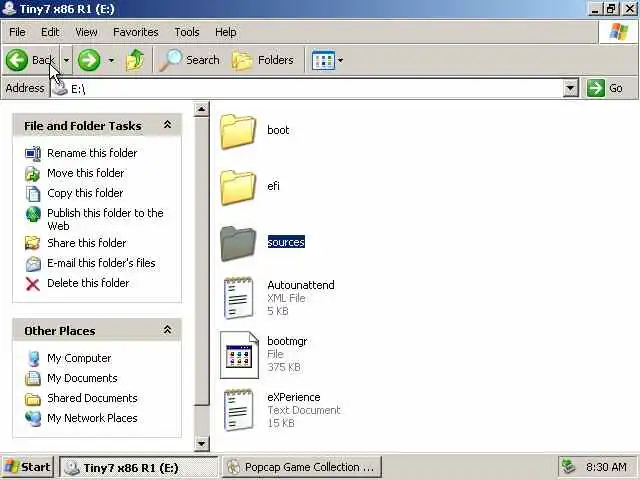The height and width of the screenshot is (480, 640).
Task: Open the View menu
Action: [86, 32]
